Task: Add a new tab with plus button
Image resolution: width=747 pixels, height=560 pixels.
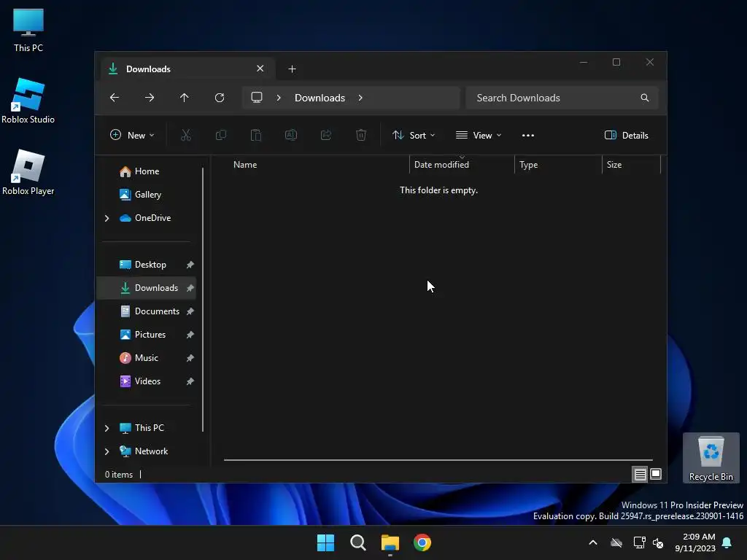Action: (292, 69)
